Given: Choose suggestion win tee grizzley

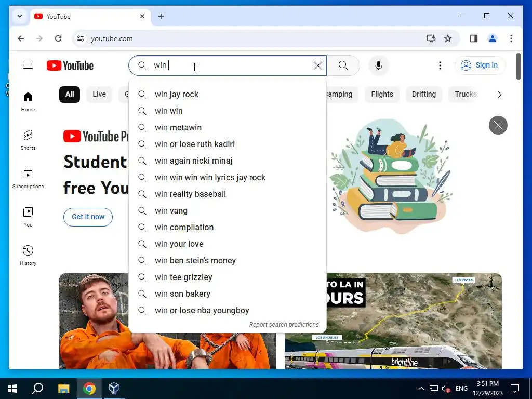Looking at the screenshot, I should coord(228,277).
